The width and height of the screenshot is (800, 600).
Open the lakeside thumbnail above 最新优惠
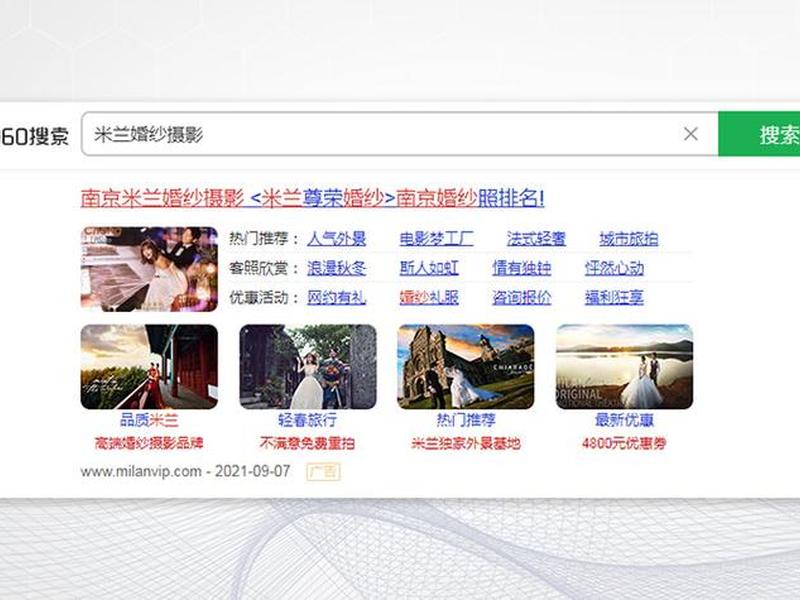pyautogui.click(x=624, y=366)
